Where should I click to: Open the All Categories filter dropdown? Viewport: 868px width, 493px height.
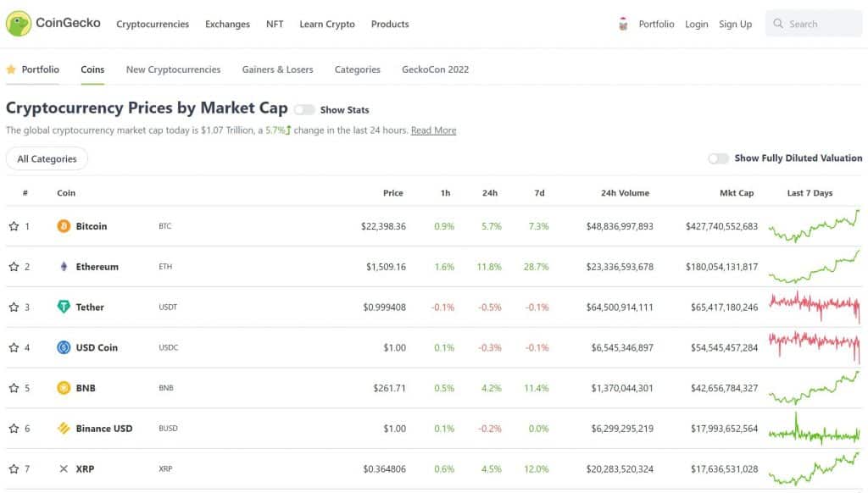47,158
